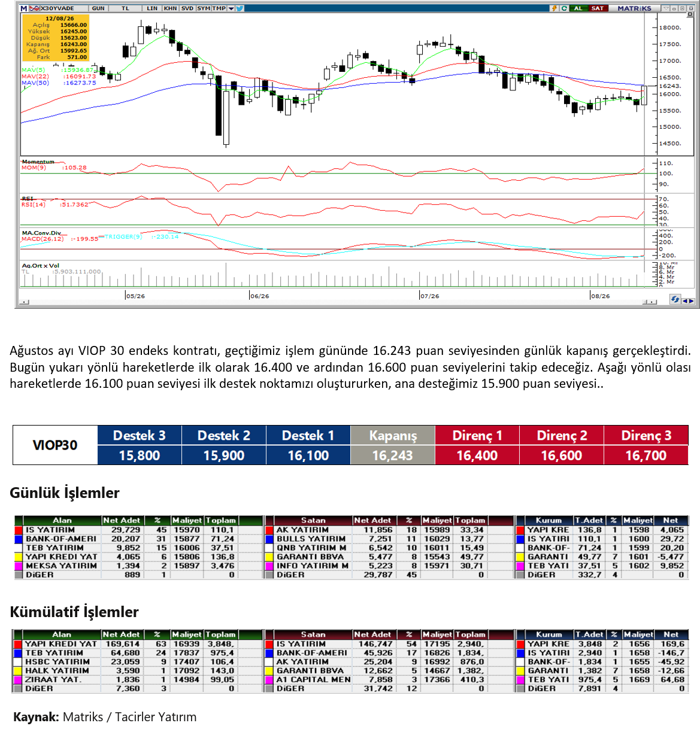
Task: Click the green refresh icon
Action: coord(564,8)
